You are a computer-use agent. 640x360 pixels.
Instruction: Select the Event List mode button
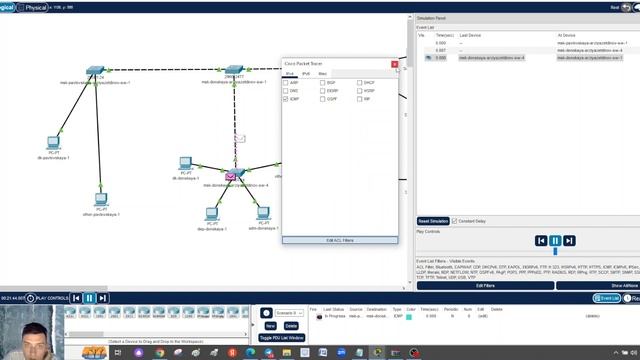tap(607, 298)
